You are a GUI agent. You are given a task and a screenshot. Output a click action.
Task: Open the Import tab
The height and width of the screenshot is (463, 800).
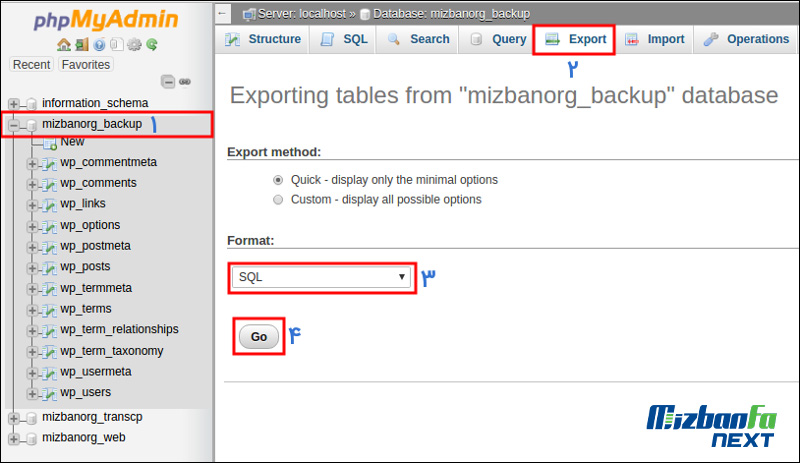pos(655,39)
